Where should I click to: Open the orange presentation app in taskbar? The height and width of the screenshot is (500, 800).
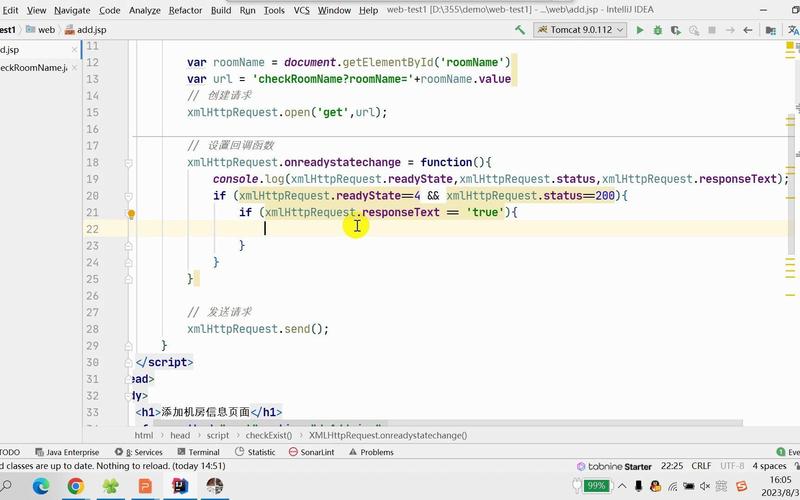point(145,486)
